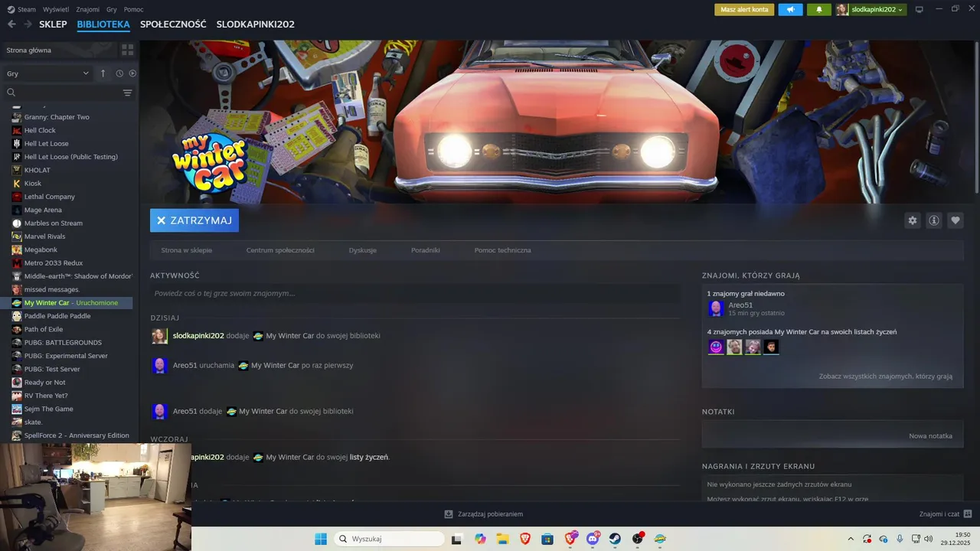
Task: Open the Gry collection dropdown
Action: coord(48,73)
